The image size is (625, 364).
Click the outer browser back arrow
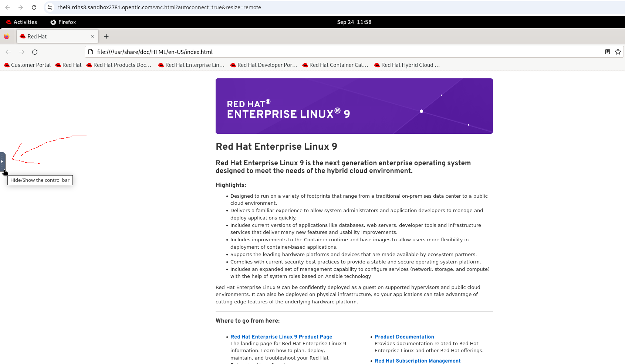click(x=7, y=7)
